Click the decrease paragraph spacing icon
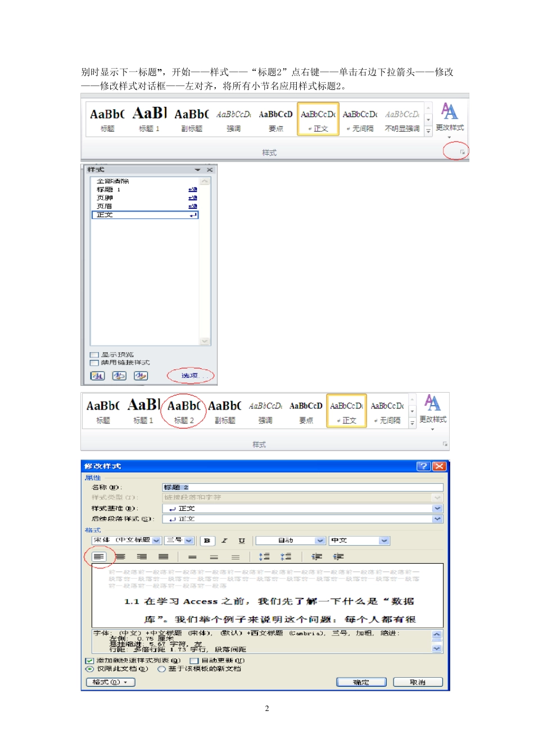The height and width of the screenshot is (756, 534). tap(286, 557)
